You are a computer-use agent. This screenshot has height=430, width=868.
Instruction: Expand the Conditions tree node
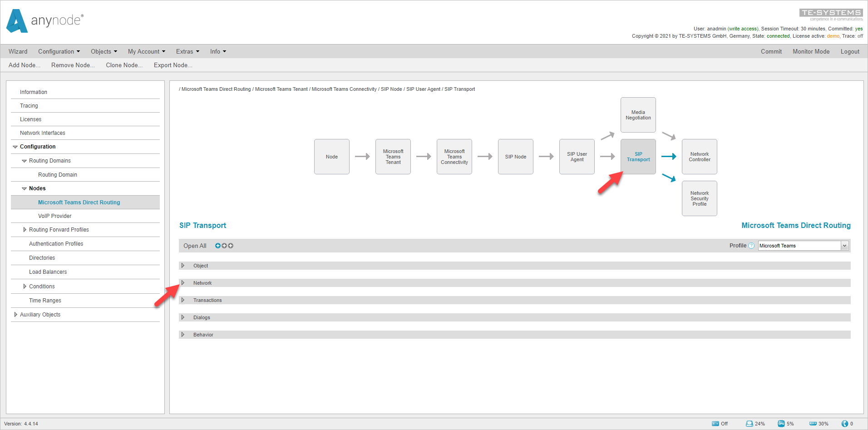click(25, 287)
